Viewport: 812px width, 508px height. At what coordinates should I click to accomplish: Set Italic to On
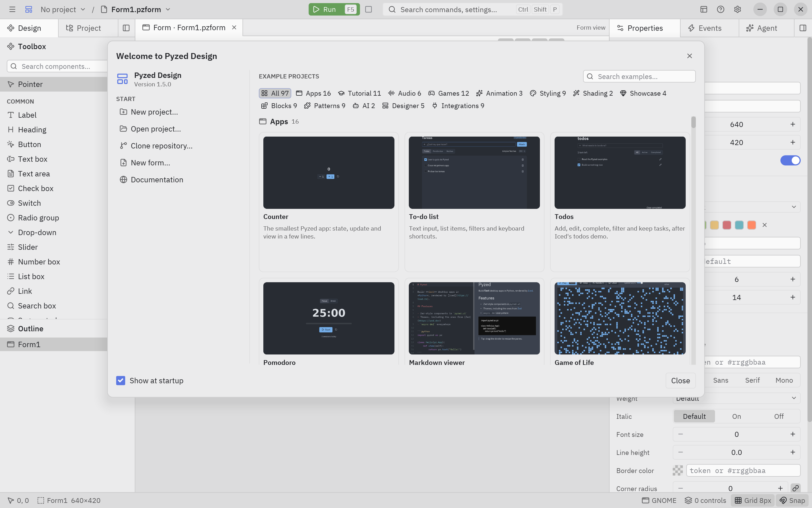click(736, 416)
